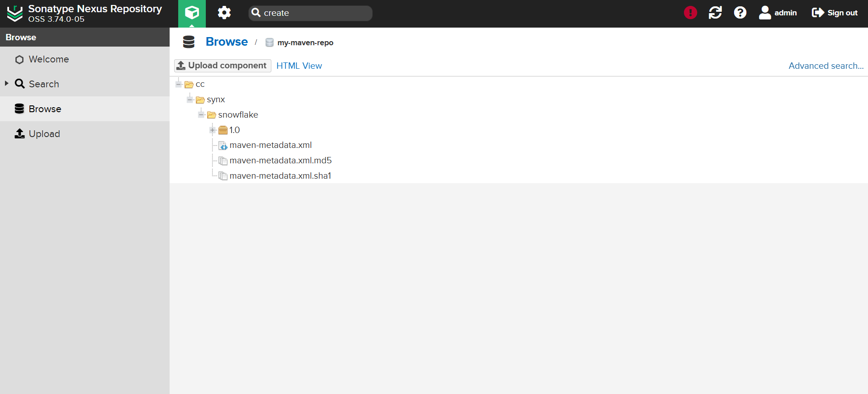868x394 pixels.
Task: Click the cc open folder icon
Action: pyautogui.click(x=189, y=85)
